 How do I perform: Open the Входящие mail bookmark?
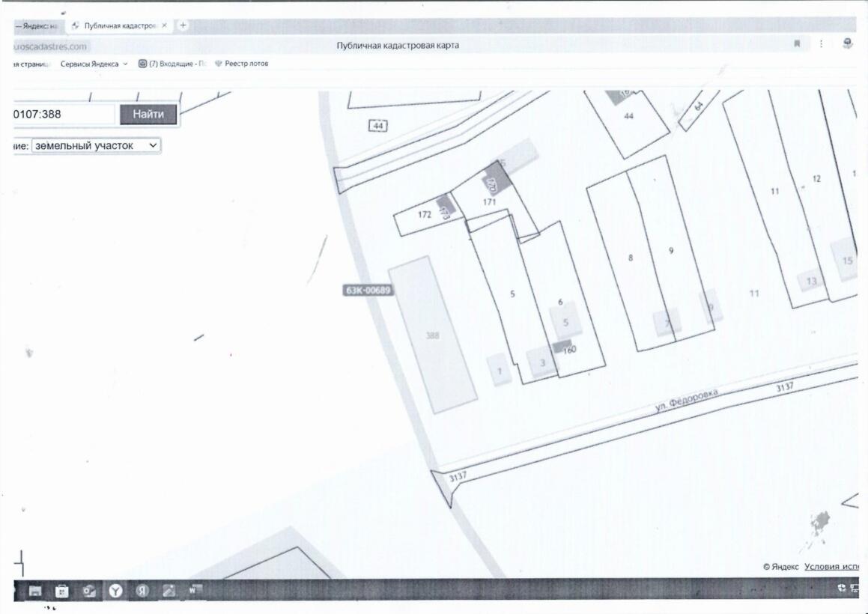(172, 64)
